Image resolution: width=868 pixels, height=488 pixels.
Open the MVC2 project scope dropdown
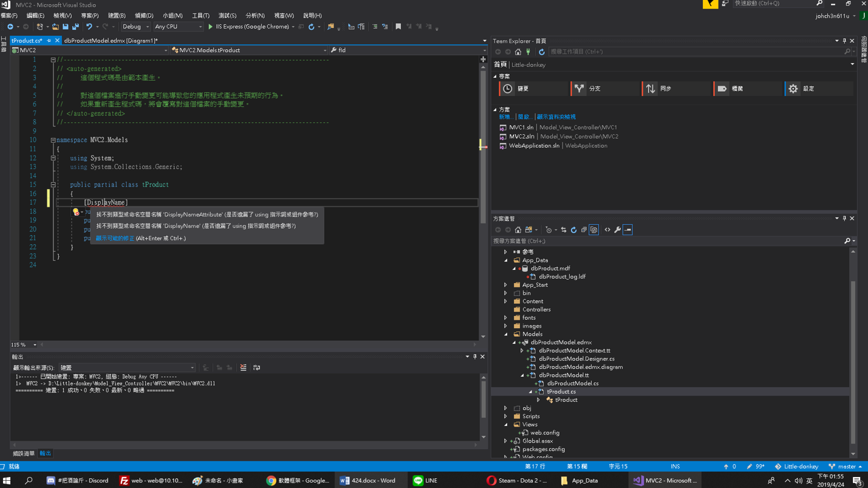[x=89, y=50]
